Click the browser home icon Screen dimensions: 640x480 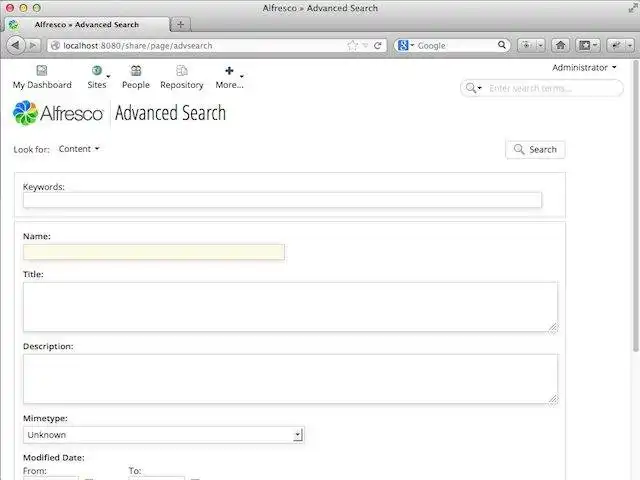tap(560, 45)
